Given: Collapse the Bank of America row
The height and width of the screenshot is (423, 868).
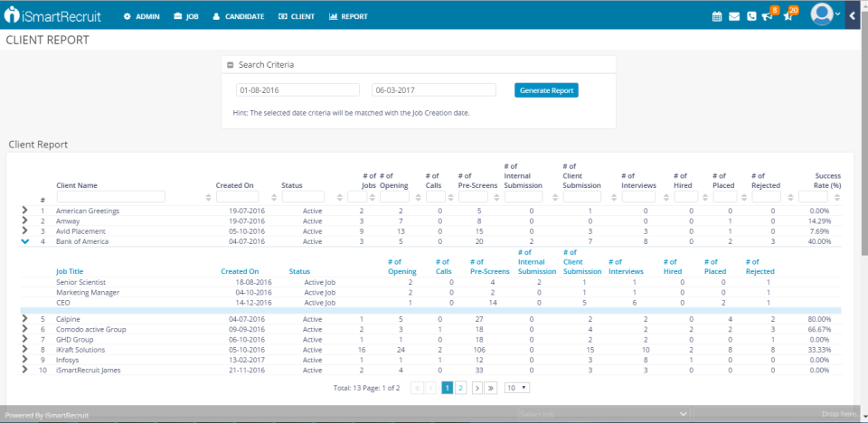Looking at the screenshot, I should 24,241.
